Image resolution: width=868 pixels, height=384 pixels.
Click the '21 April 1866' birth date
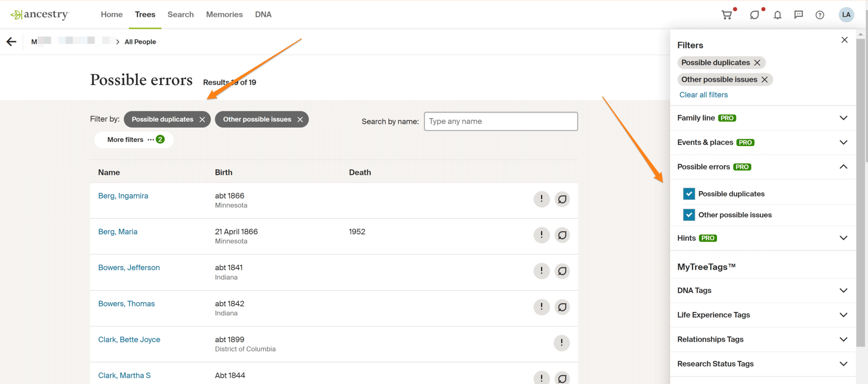point(236,232)
